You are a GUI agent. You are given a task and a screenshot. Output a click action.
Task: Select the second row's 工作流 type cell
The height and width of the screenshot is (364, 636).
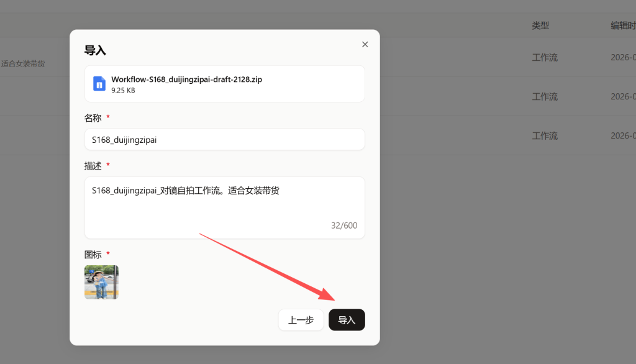tap(545, 97)
